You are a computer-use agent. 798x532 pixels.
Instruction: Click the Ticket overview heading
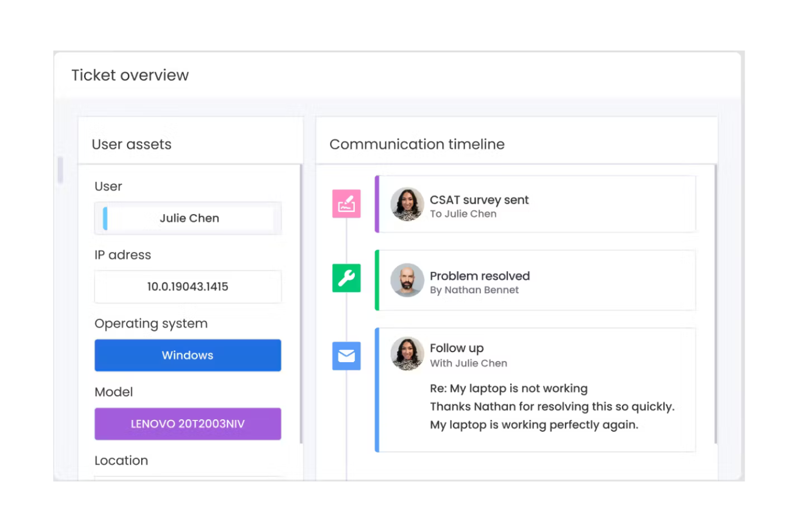click(130, 75)
